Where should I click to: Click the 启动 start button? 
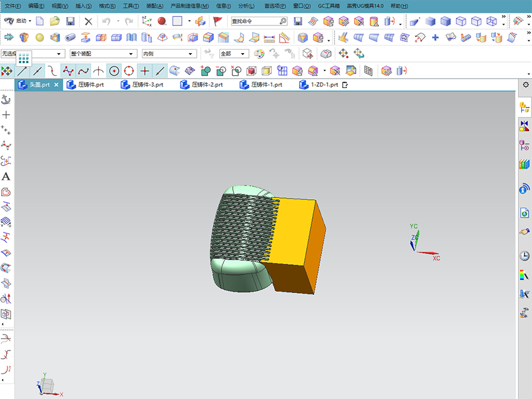coord(18,21)
